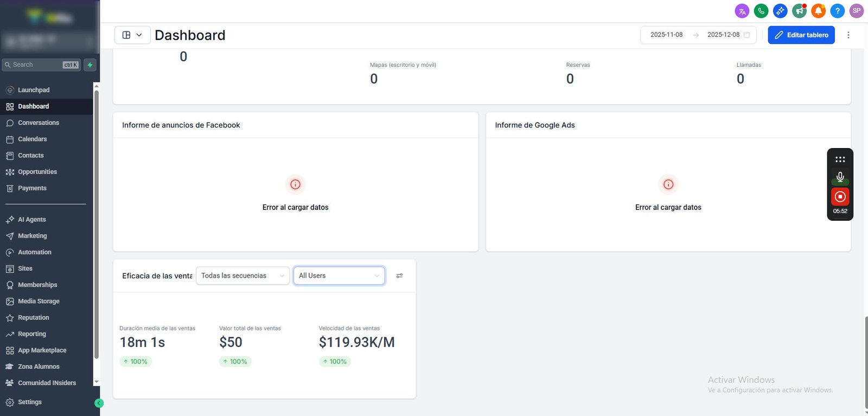This screenshot has width=868, height=416.
Task: Open the blue help question mark
Action: coord(838,11)
